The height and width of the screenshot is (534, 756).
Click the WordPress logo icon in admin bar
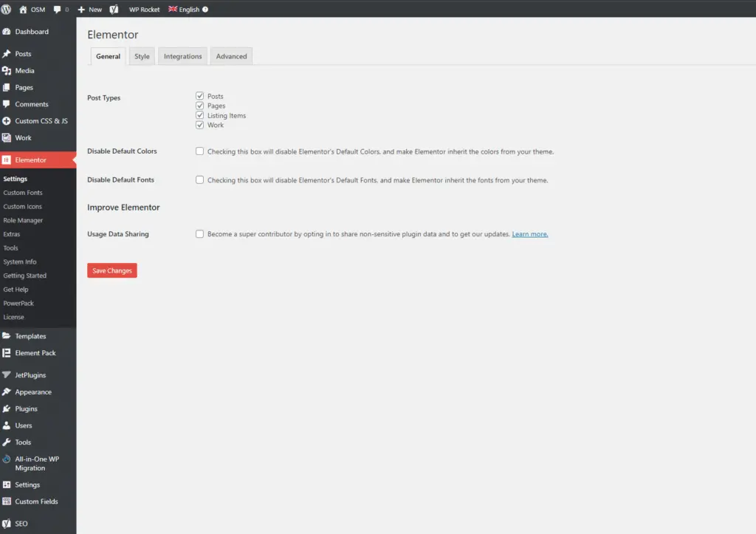[6, 9]
